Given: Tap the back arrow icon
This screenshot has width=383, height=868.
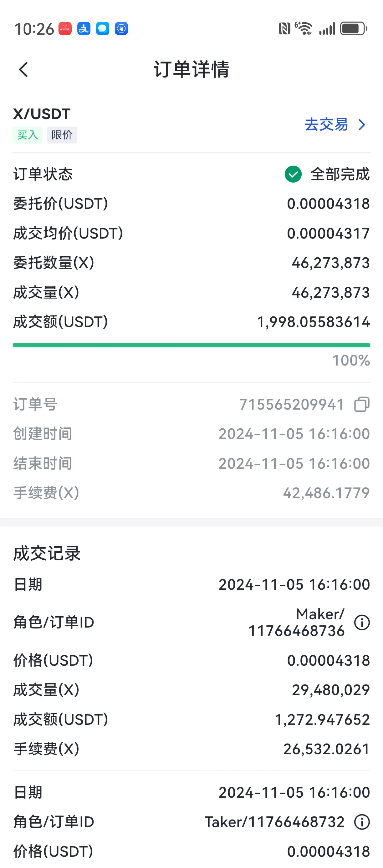Looking at the screenshot, I should [23, 69].
